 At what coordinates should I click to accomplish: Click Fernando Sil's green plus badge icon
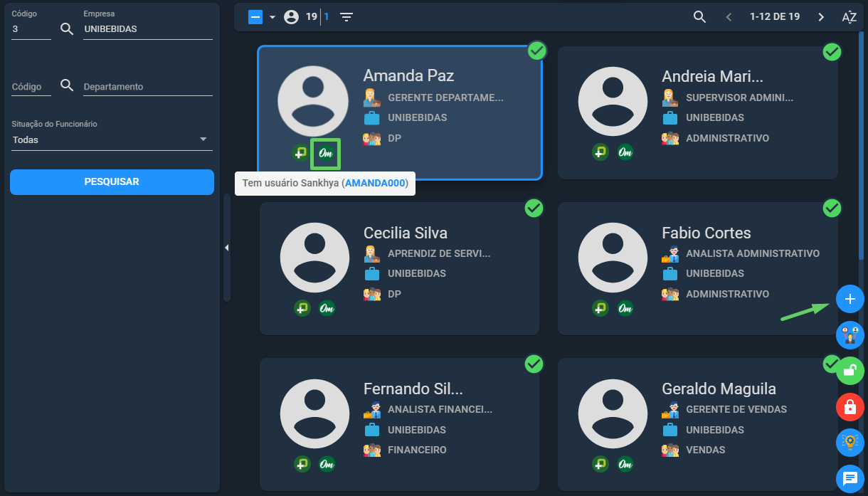pyautogui.click(x=302, y=464)
